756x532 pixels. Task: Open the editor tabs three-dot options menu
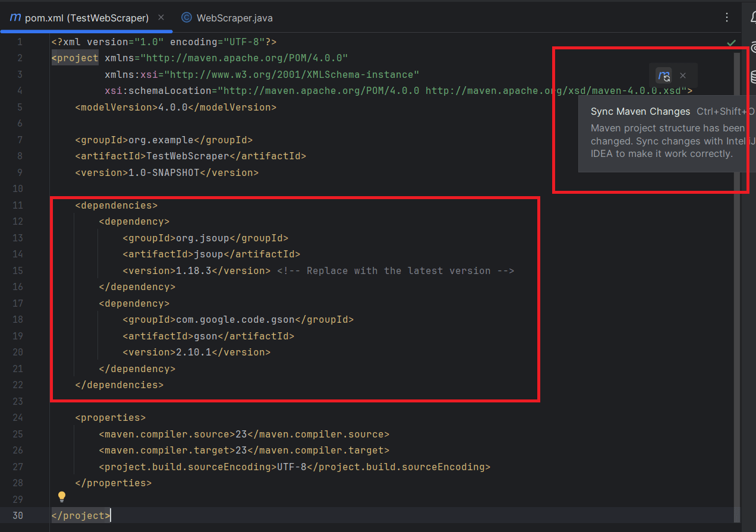[x=727, y=18]
